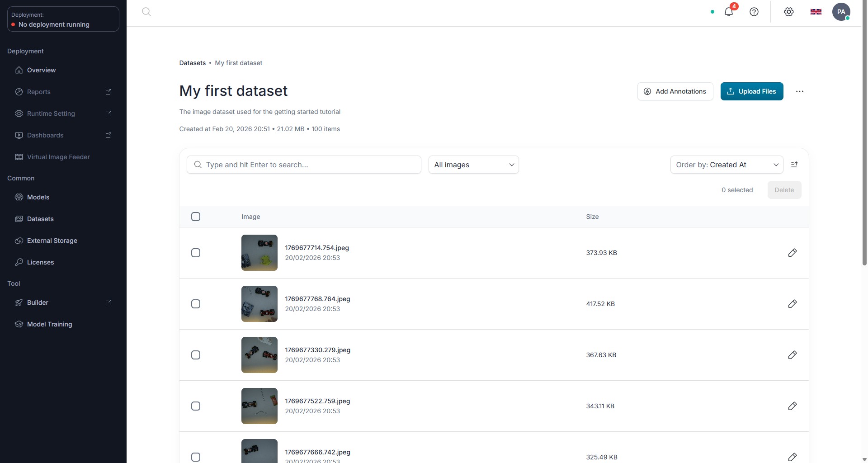Edit 1769677768.764.jpeg with pencil icon

(793, 304)
